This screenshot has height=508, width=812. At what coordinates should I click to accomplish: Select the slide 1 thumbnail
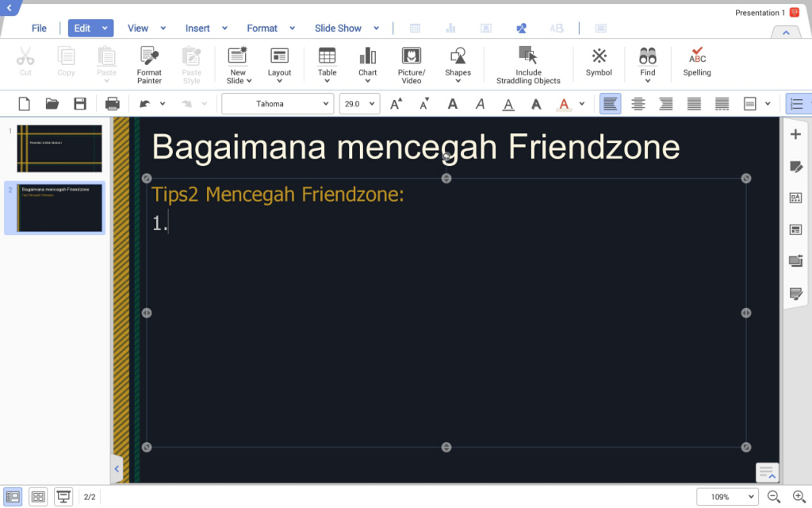point(59,148)
